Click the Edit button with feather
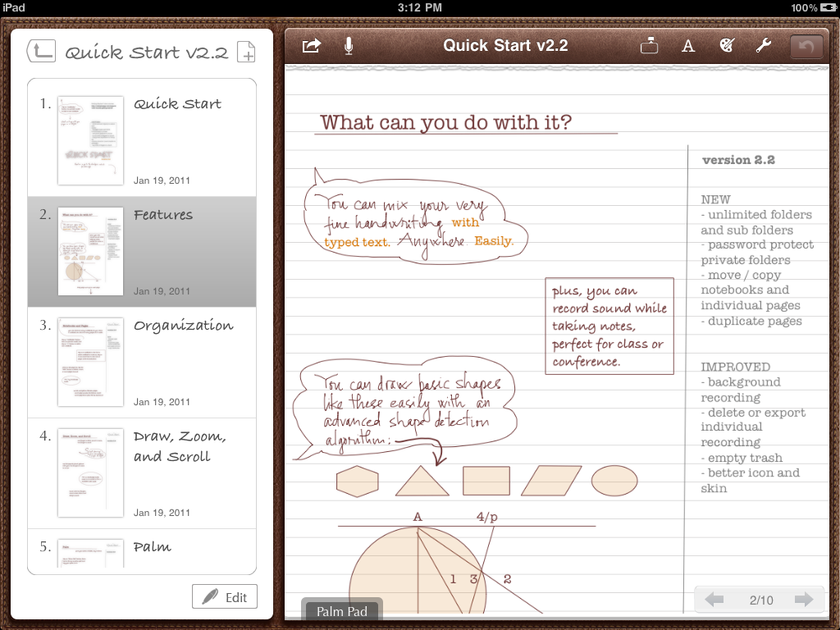The image size is (840, 630). point(225,597)
